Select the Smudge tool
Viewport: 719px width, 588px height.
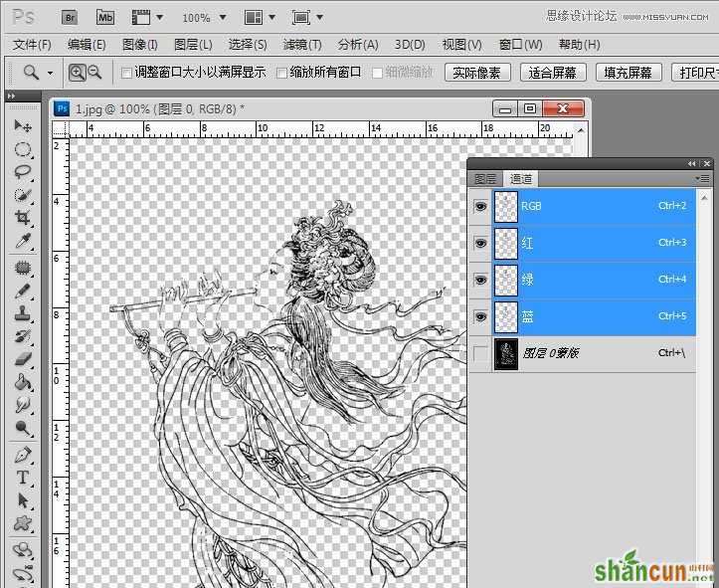point(23,405)
